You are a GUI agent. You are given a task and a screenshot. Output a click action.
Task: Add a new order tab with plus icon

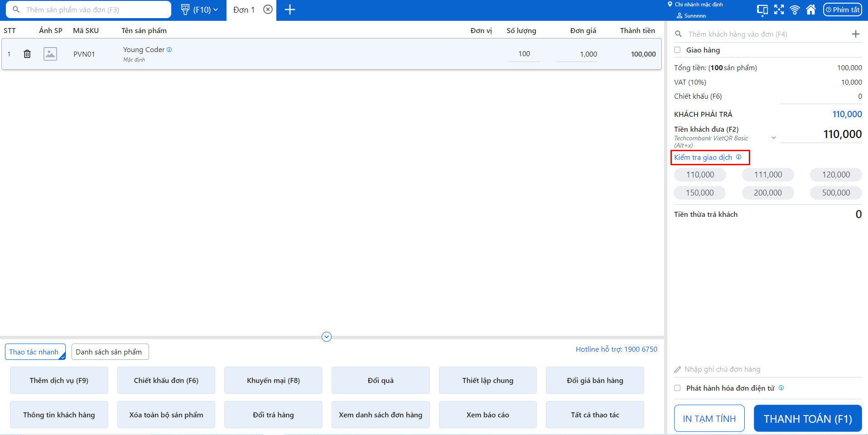[x=290, y=10]
